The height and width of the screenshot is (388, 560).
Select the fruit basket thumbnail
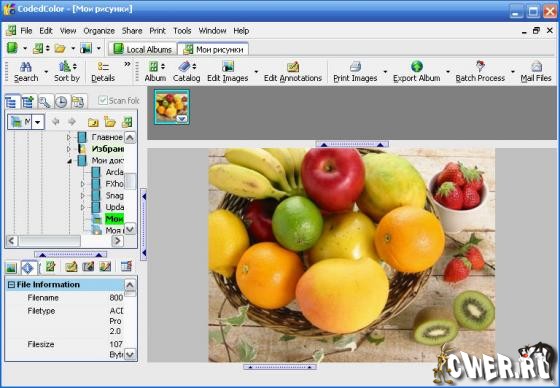(172, 107)
